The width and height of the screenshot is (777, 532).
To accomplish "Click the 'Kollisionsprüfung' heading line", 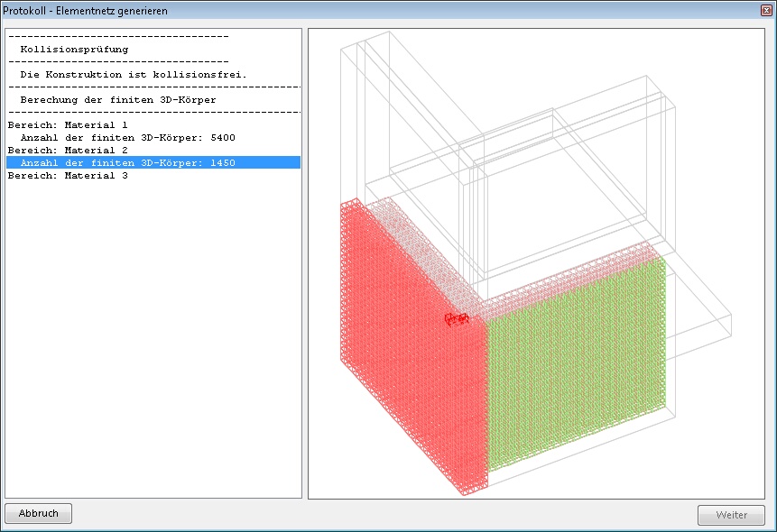I will (153, 49).
